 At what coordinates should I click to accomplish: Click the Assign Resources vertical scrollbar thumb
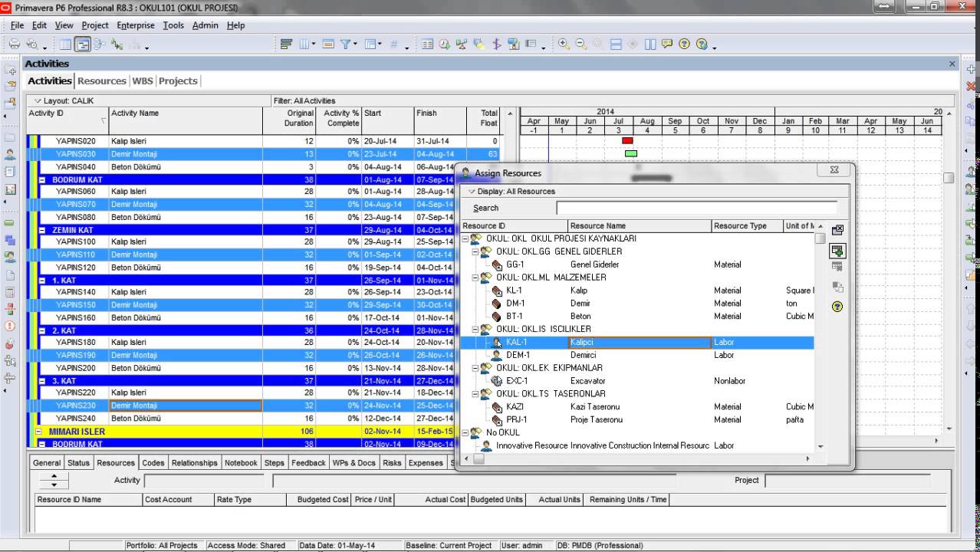click(x=821, y=238)
